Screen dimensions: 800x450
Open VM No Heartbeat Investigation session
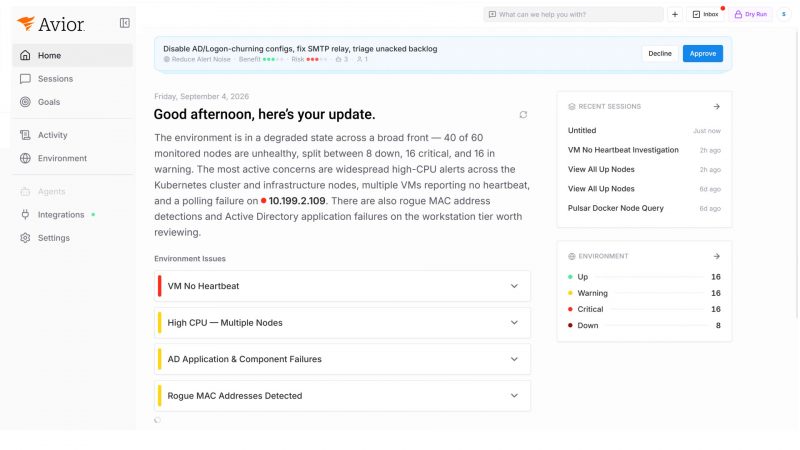(x=644, y=150)
